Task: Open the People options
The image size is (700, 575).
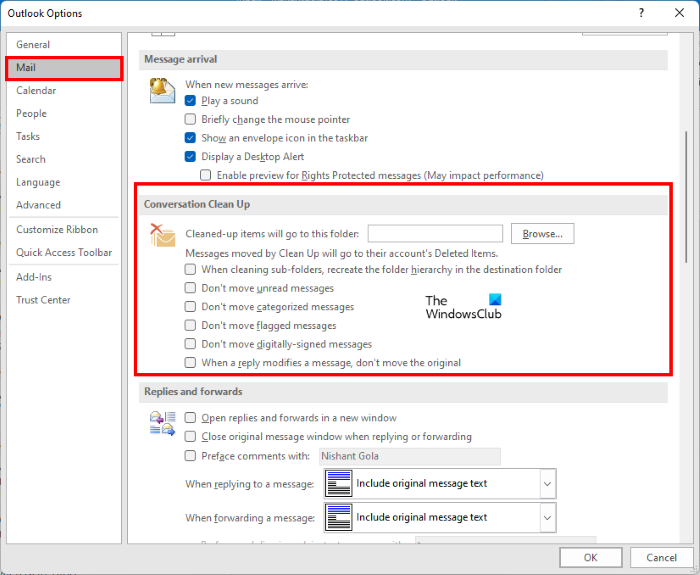Action: click(64, 113)
